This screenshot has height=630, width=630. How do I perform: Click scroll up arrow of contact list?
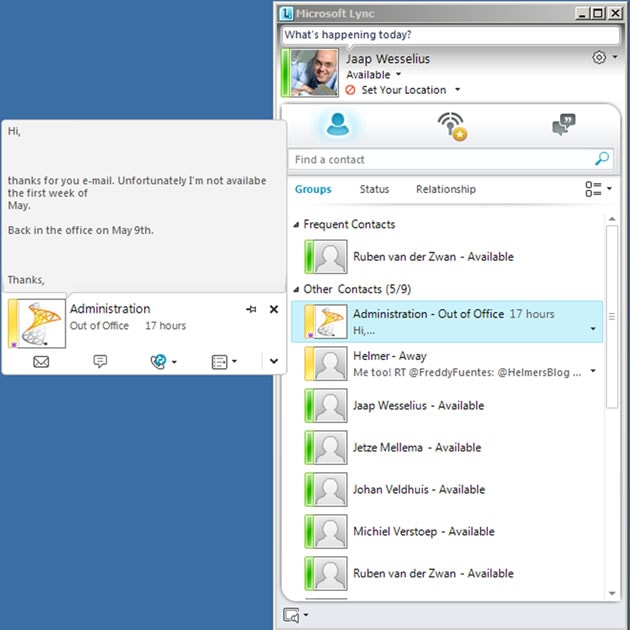click(612, 219)
